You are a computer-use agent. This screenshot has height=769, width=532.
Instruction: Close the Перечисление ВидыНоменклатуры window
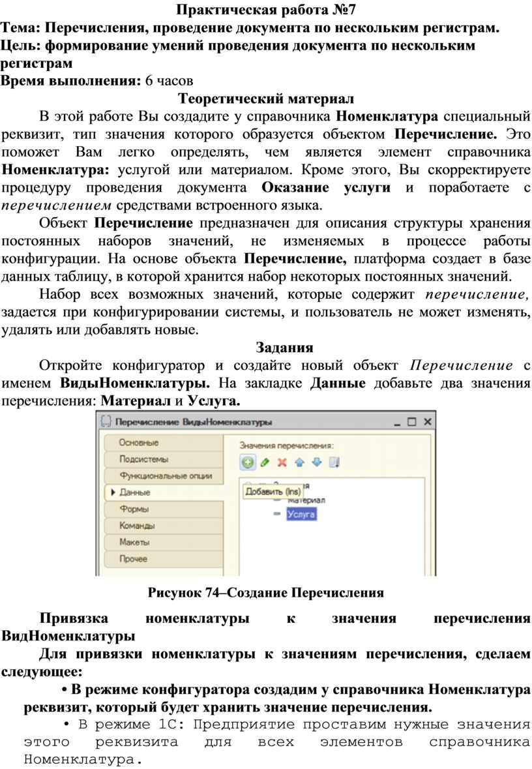tap(428, 422)
